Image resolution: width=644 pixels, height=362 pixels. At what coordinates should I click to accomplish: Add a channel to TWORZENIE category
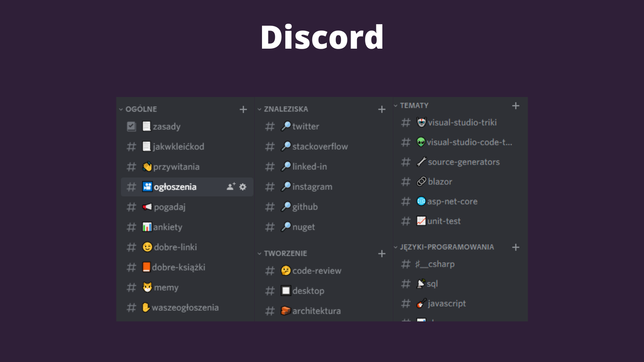click(x=382, y=254)
